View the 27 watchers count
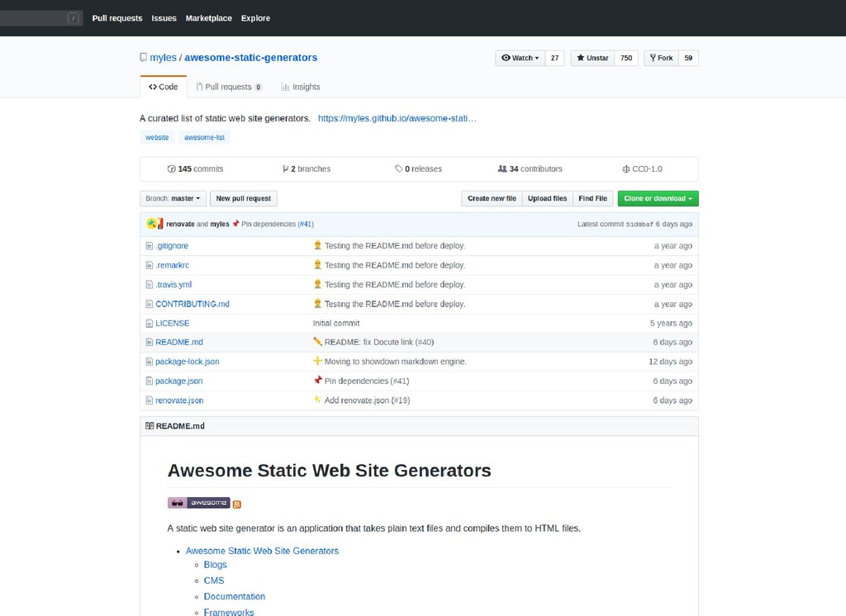846x616 pixels. click(x=554, y=59)
